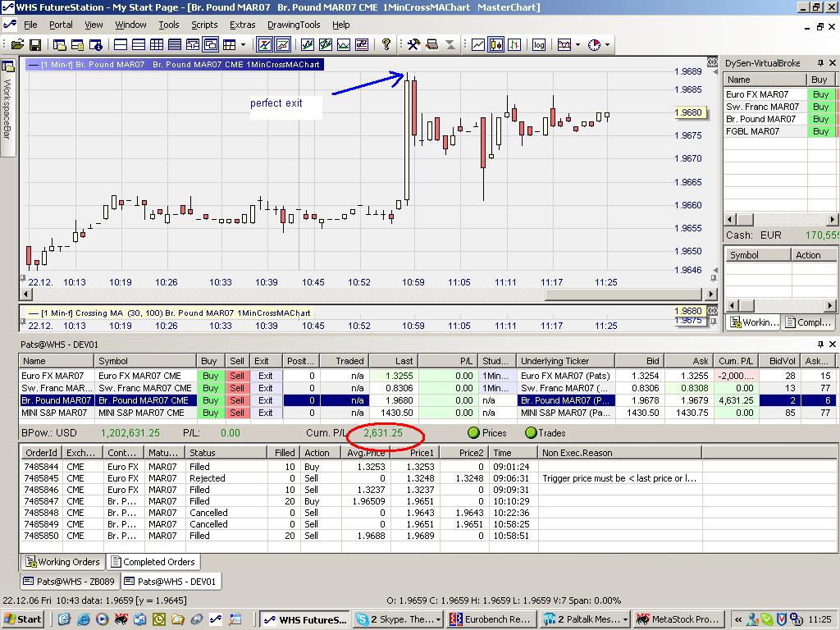The width and height of the screenshot is (840, 630).
Task: Click the two-row window layout icon
Action: (x=121, y=45)
